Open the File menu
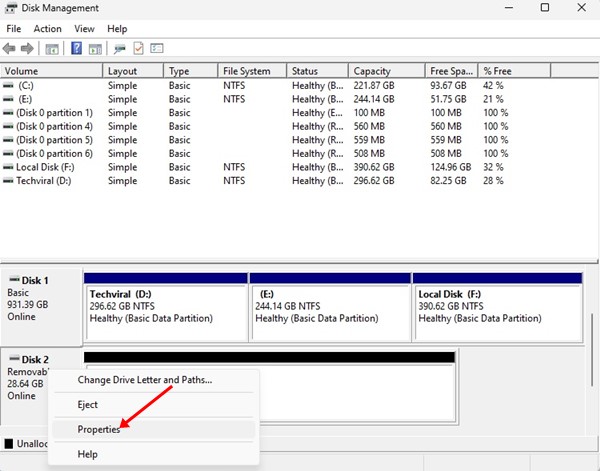This screenshot has width=600, height=471. click(x=14, y=29)
